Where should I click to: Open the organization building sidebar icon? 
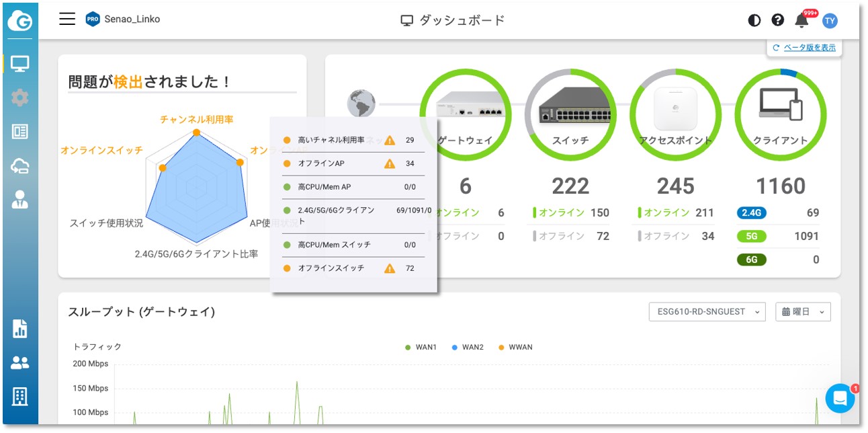tap(20, 397)
